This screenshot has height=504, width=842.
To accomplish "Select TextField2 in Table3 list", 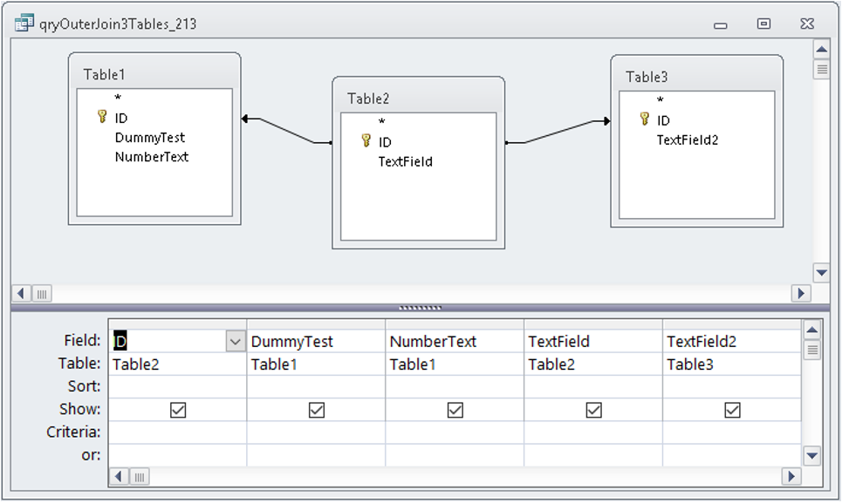I will [x=688, y=140].
